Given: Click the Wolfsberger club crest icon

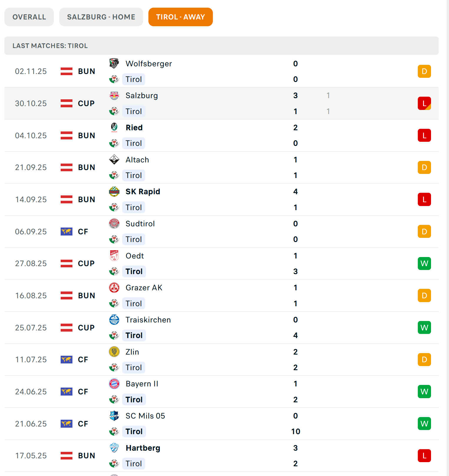Looking at the screenshot, I should [114, 63].
